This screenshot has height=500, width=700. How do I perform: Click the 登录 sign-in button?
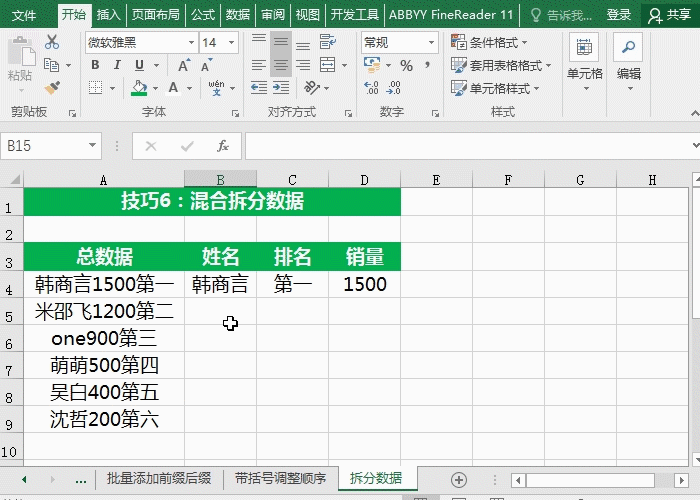tap(619, 15)
